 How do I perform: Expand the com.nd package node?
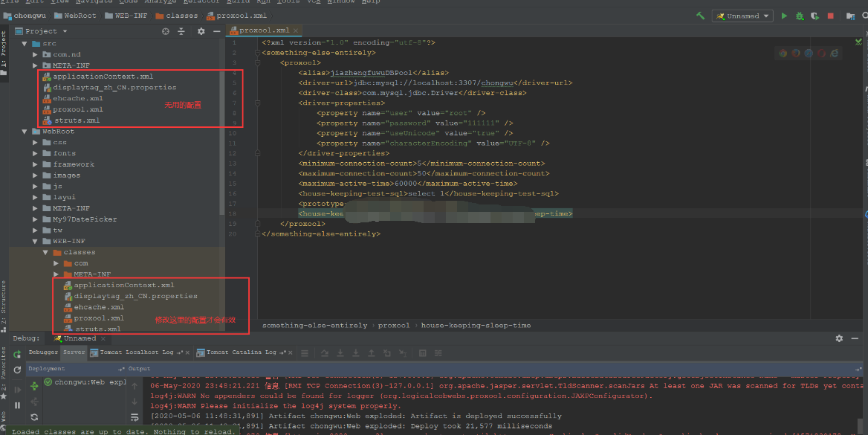pyautogui.click(x=35, y=54)
